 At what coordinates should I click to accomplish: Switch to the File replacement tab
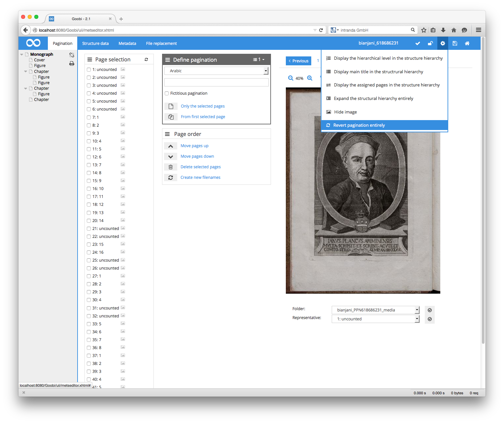[x=161, y=44]
